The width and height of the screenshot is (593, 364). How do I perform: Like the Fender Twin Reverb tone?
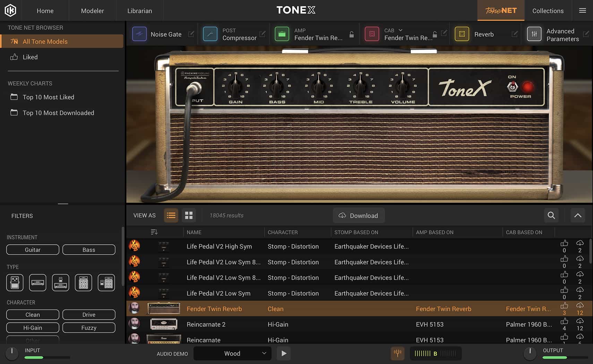(x=564, y=305)
